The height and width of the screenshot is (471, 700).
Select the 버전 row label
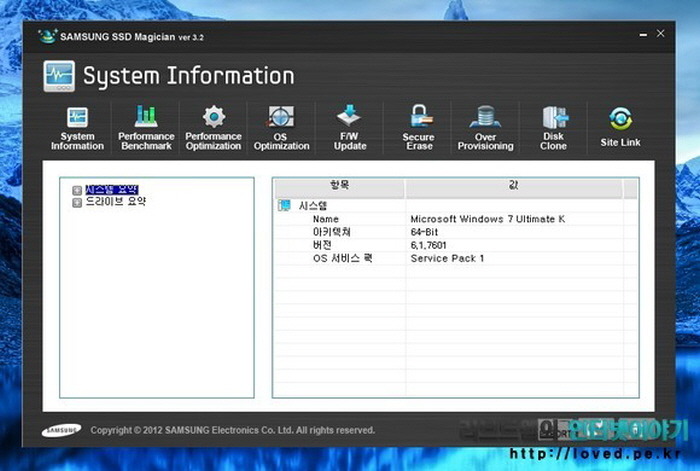[x=322, y=245]
